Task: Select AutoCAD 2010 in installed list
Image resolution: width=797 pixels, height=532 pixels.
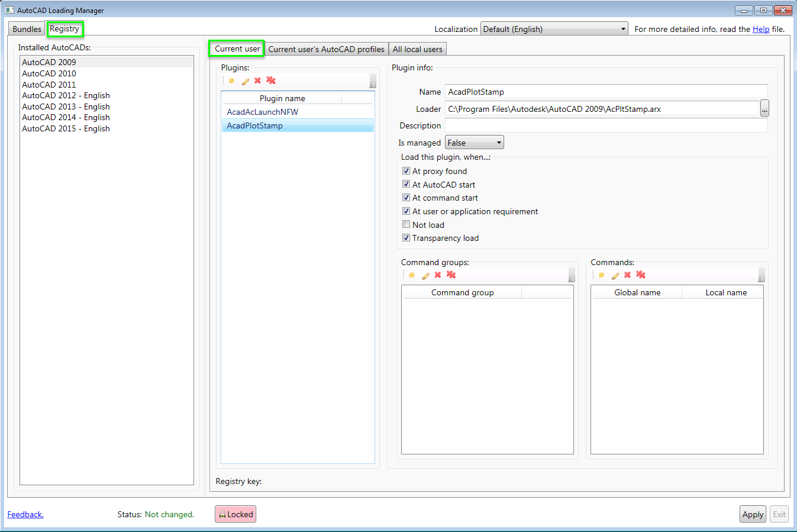Action: (107, 73)
